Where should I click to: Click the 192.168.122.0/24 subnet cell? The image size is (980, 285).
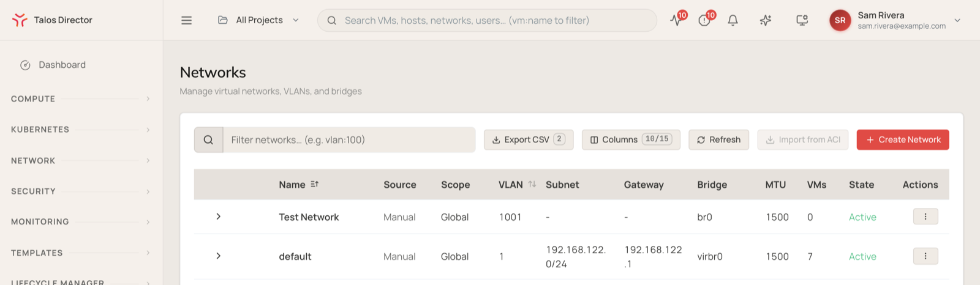pyautogui.click(x=576, y=257)
